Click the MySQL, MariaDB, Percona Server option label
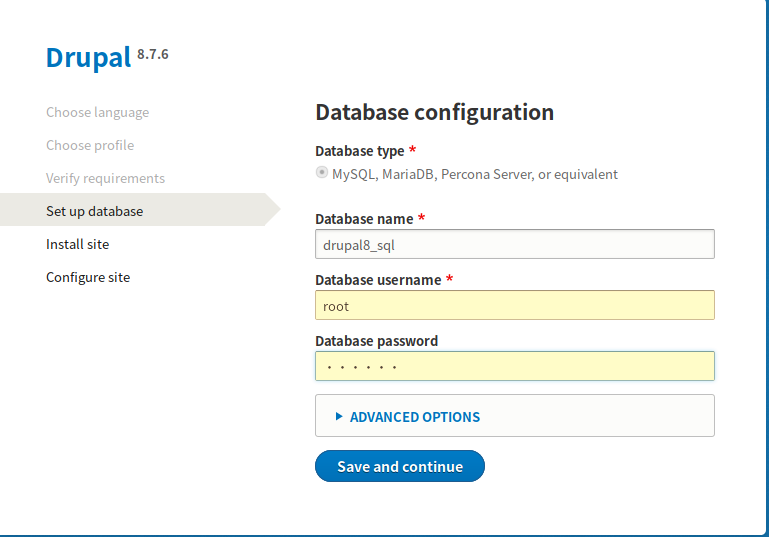 (475, 175)
